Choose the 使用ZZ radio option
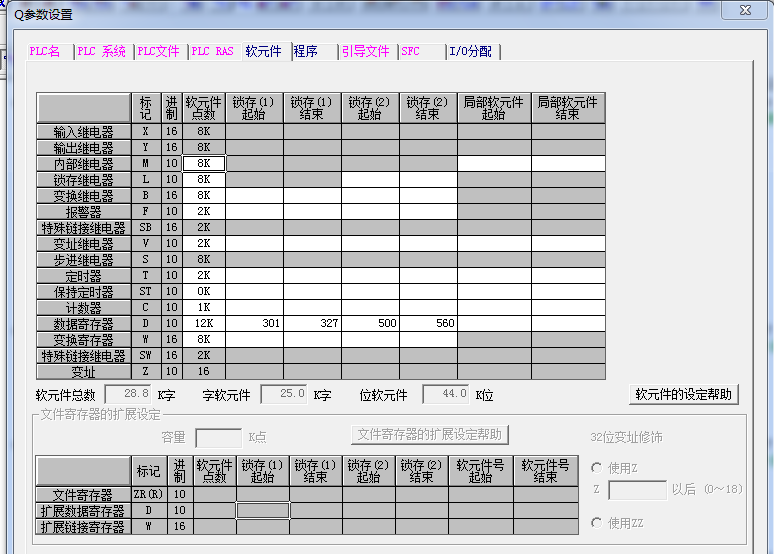 [x=597, y=523]
